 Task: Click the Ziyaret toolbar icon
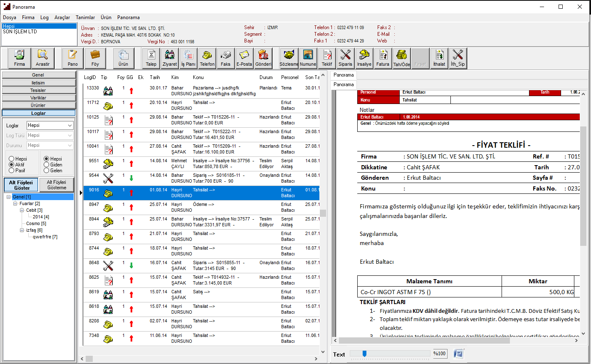(x=170, y=58)
